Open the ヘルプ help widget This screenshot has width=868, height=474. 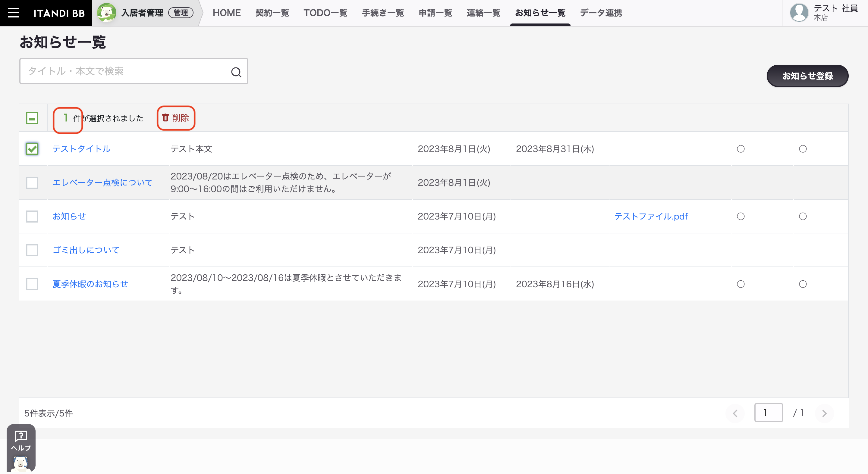(21, 448)
